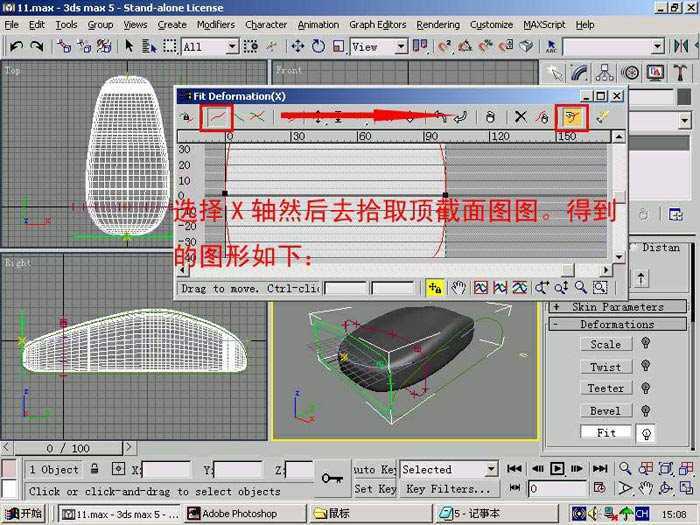
Task: Expand the Skin Parameters rollout
Action: pyautogui.click(x=617, y=307)
